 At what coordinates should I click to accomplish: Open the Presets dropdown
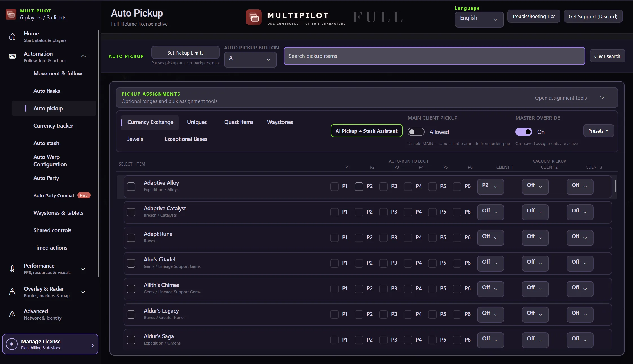pos(598,131)
